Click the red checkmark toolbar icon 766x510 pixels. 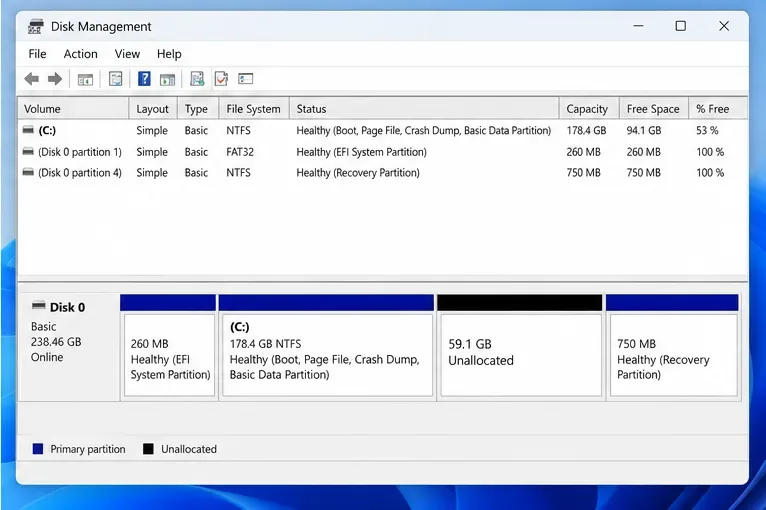221,79
